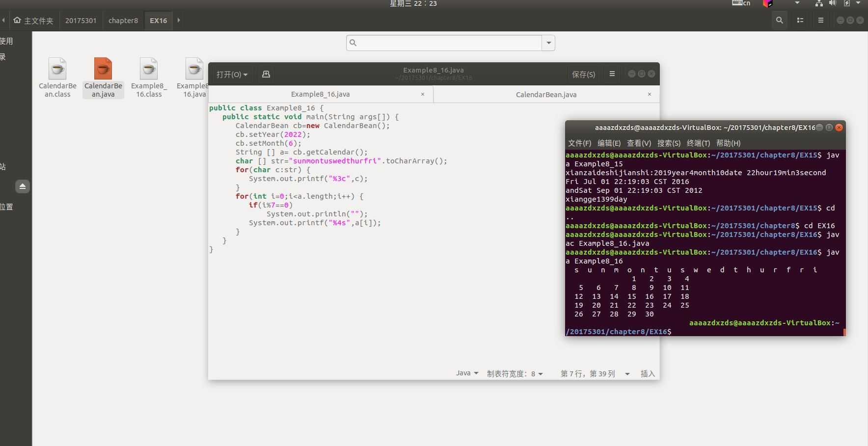Screen dimensions: 868x446
Task: Click on cb.setYear(2022); code line
Action: tap(272, 134)
